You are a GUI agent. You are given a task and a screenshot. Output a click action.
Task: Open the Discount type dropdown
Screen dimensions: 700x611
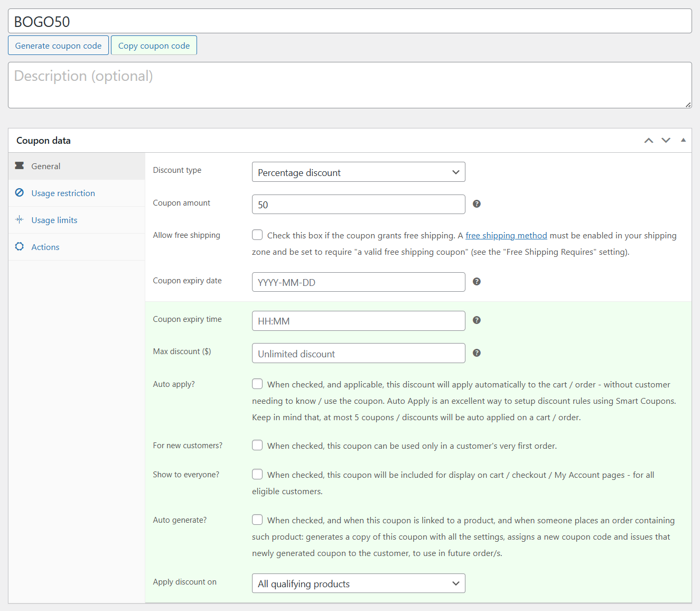tap(359, 172)
